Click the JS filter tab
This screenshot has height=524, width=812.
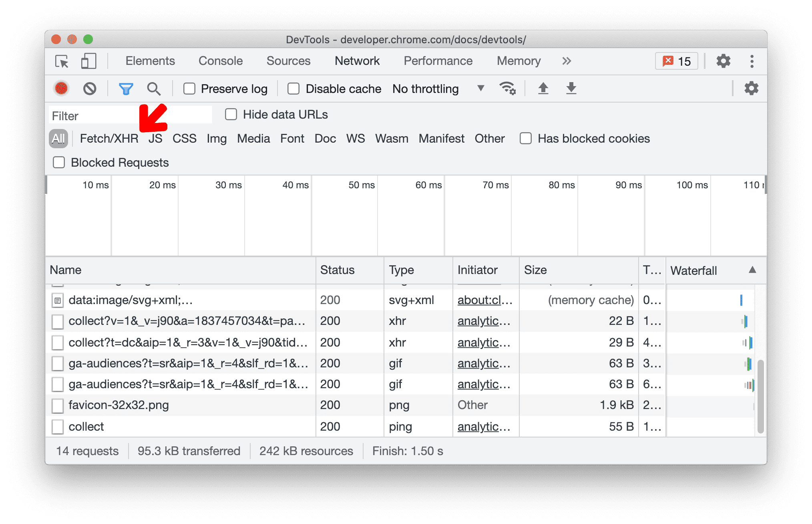[x=155, y=139]
